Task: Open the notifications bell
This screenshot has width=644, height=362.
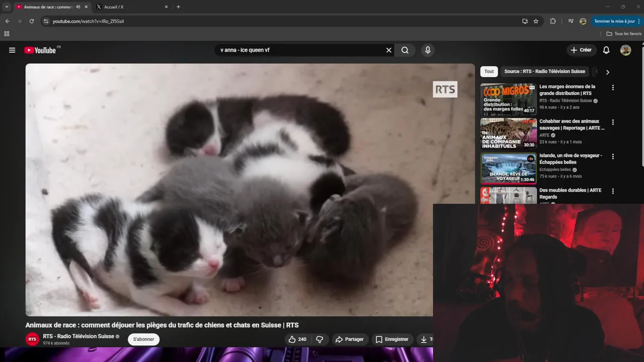Action: pos(606,50)
